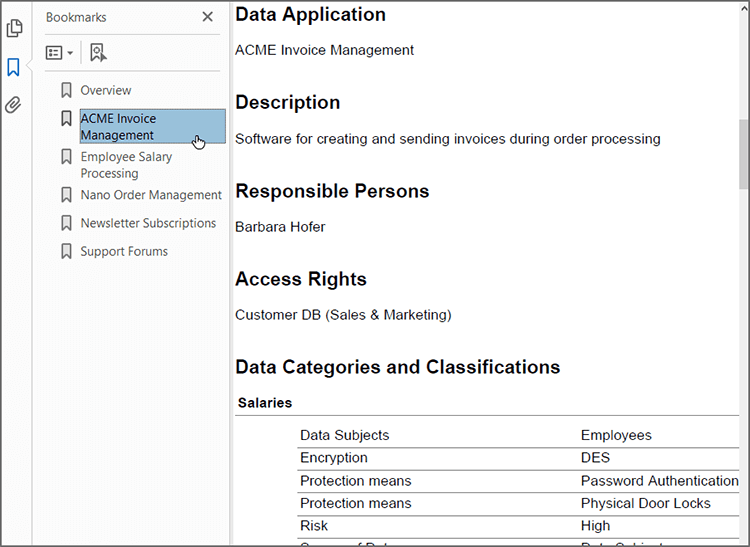
Task: Click the bookmark icon beside Overview
Action: [67, 91]
